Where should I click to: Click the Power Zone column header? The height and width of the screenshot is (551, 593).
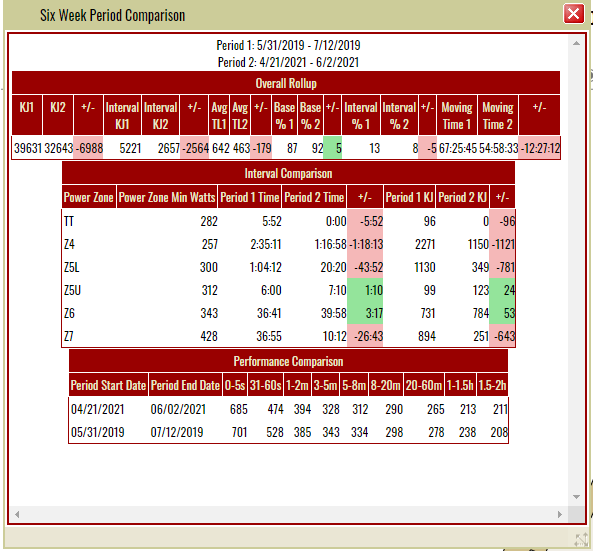click(88, 197)
